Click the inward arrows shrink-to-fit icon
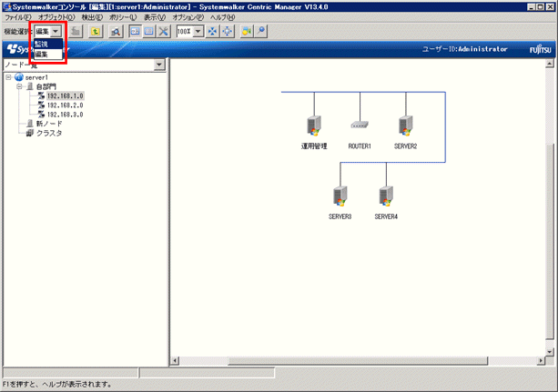This screenshot has height=392, width=558. click(x=212, y=31)
